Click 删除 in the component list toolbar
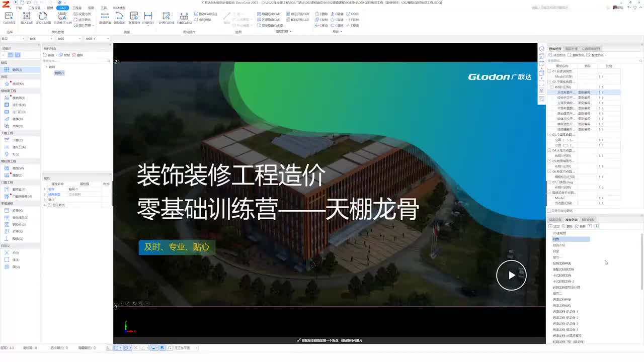This screenshot has width=644, height=362. point(77,55)
